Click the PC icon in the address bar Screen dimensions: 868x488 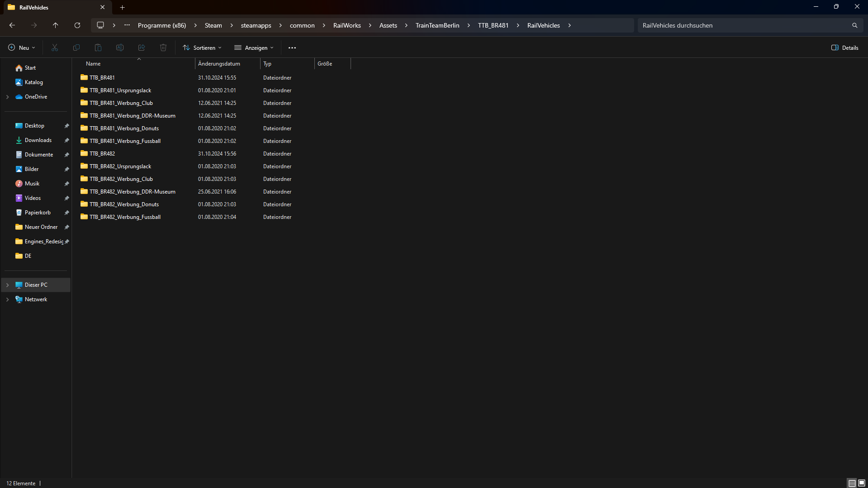click(x=100, y=25)
